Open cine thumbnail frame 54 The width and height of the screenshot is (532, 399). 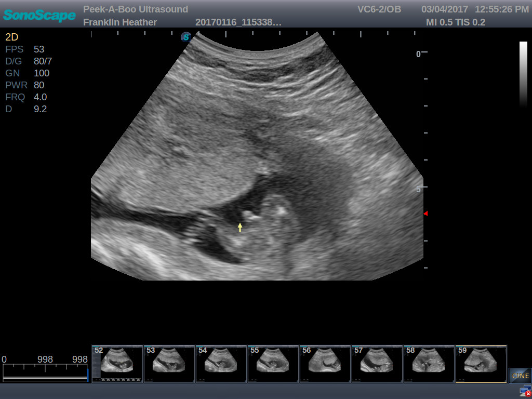221,364
